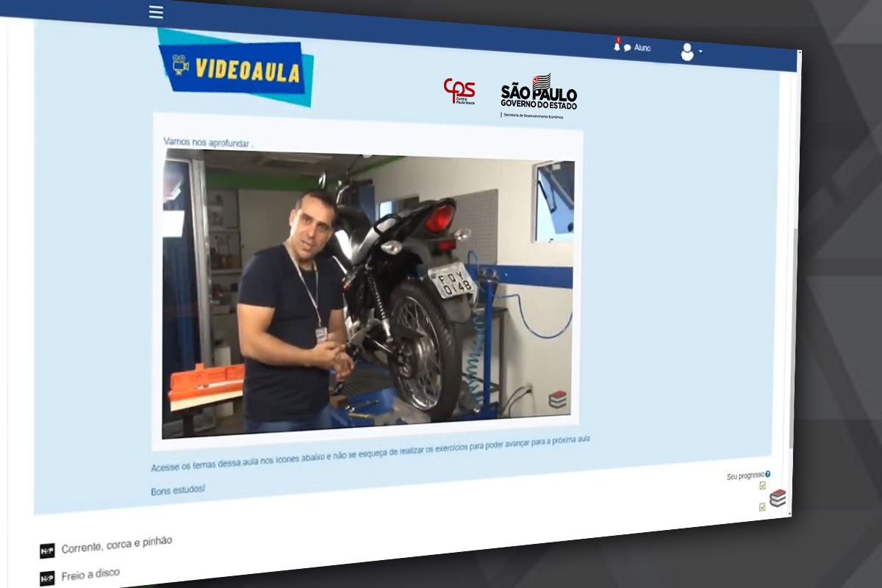
Task: Click the H5P icon for Corrente, coroa e pinhão
Action: point(47,551)
